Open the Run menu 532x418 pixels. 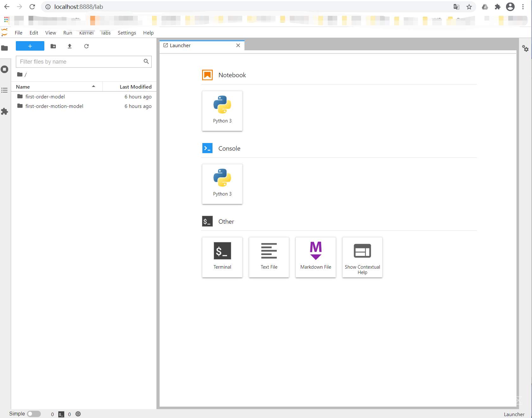68,33
